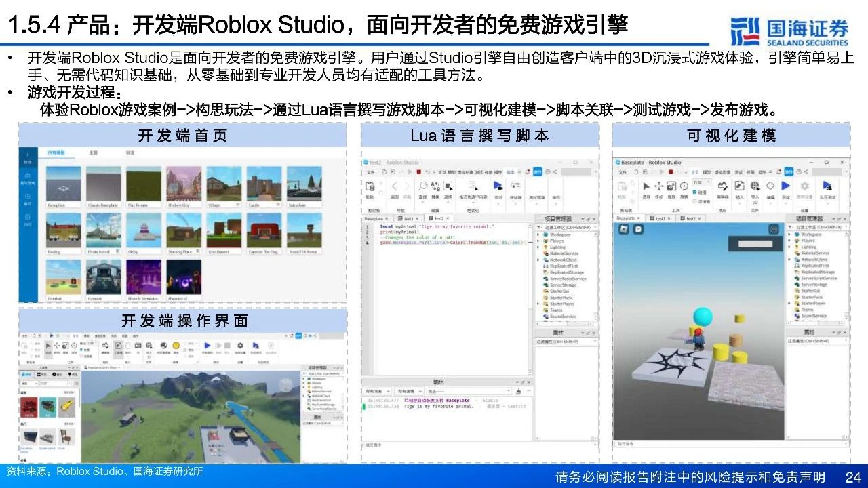Image resolution: width=868 pixels, height=488 pixels.
Task: Open Archive in the start page sidebar
Action: coord(28,220)
